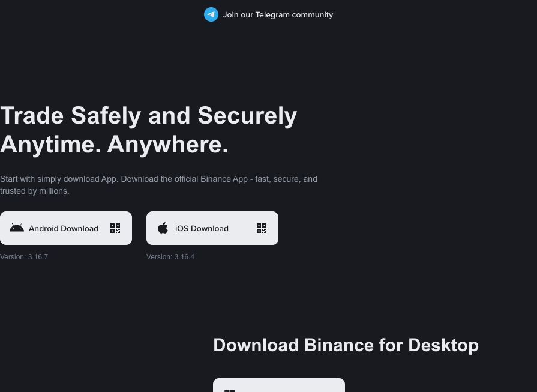Click the Telegram paper plane icon

pyautogui.click(x=211, y=14)
